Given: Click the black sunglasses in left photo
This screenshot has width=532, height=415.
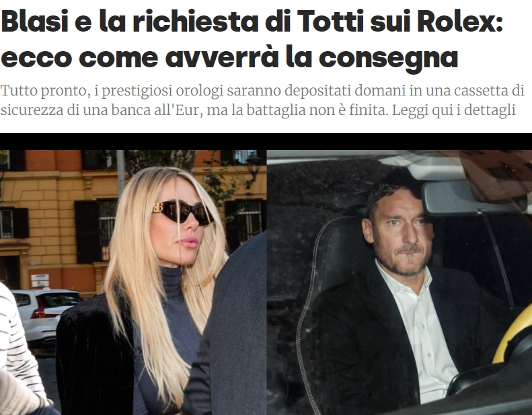Looking at the screenshot, I should [x=183, y=213].
